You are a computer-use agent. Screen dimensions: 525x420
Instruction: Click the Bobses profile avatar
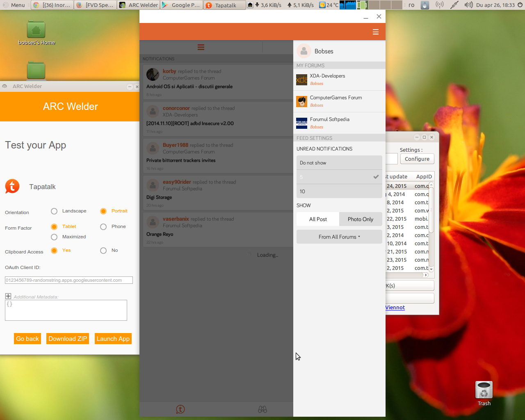pos(304,51)
